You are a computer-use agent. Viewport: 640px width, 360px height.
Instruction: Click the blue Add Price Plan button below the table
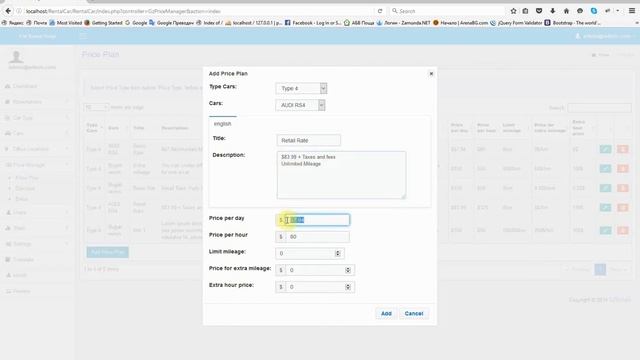107,252
